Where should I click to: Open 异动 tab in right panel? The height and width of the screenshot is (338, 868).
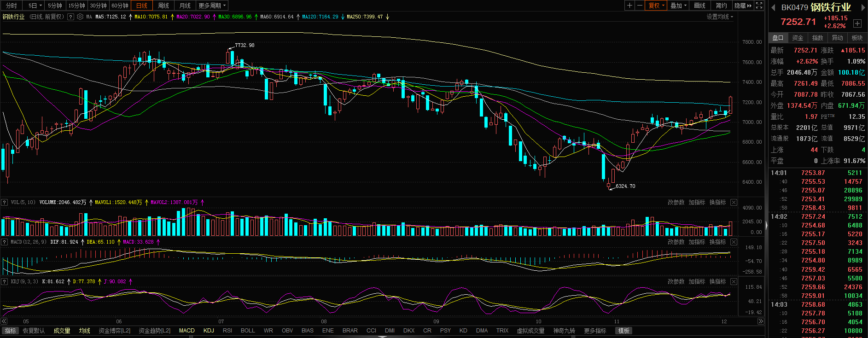(837, 38)
